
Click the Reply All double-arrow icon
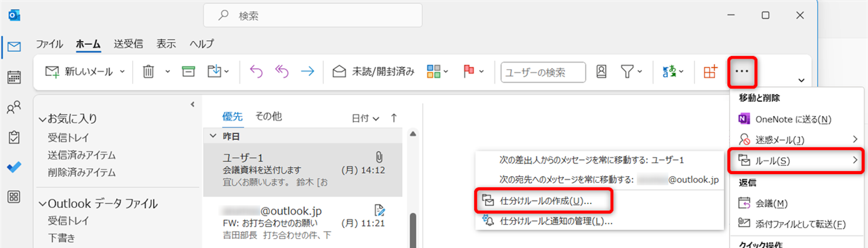click(282, 71)
